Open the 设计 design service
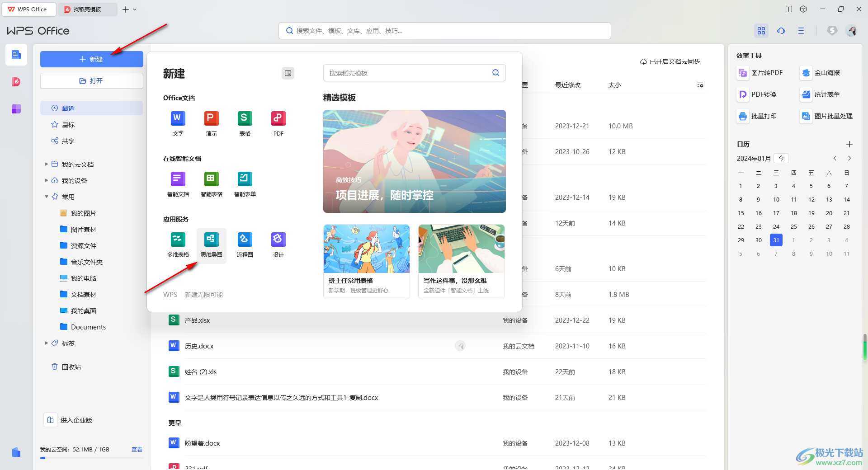868x470 pixels. [278, 244]
